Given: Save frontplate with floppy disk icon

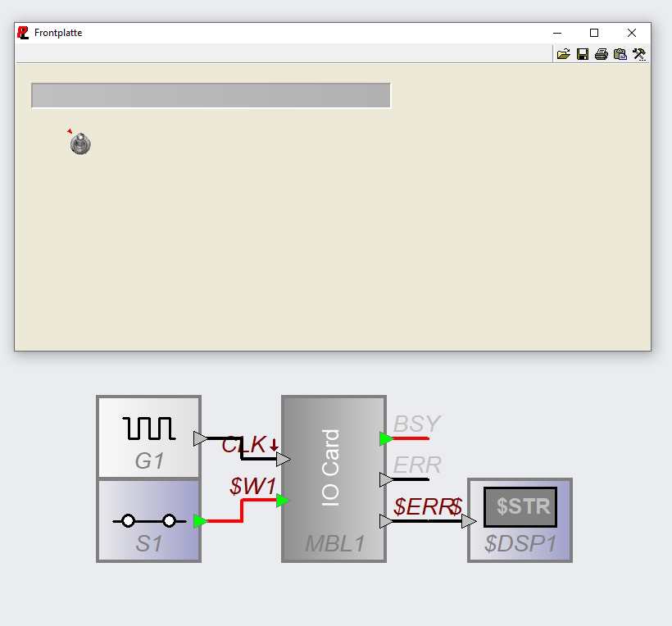Looking at the screenshot, I should click(x=583, y=54).
